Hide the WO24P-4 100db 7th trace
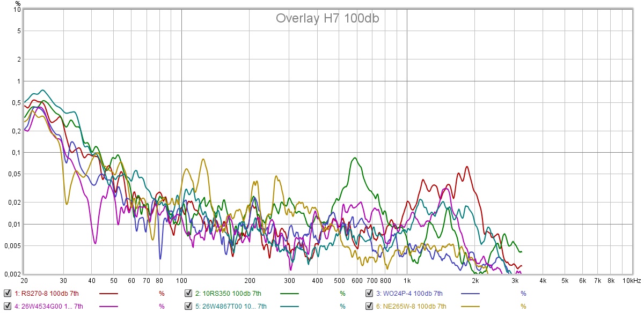This screenshot has height=314, width=644. tap(370, 293)
